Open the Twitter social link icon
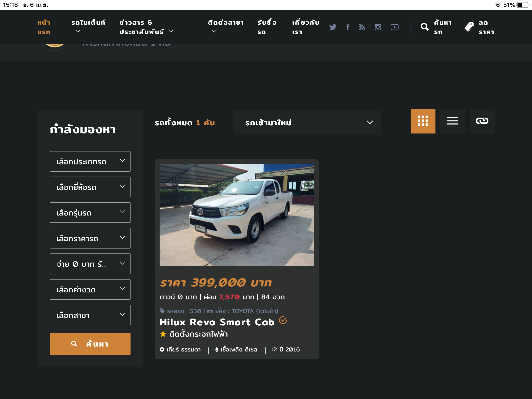 coord(333,27)
